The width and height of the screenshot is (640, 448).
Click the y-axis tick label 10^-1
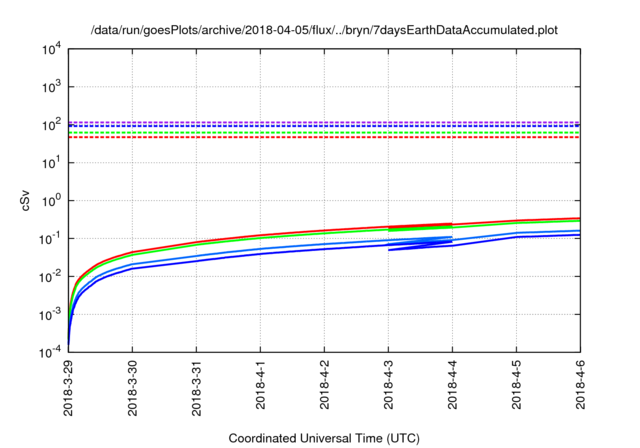pos(50,239)
